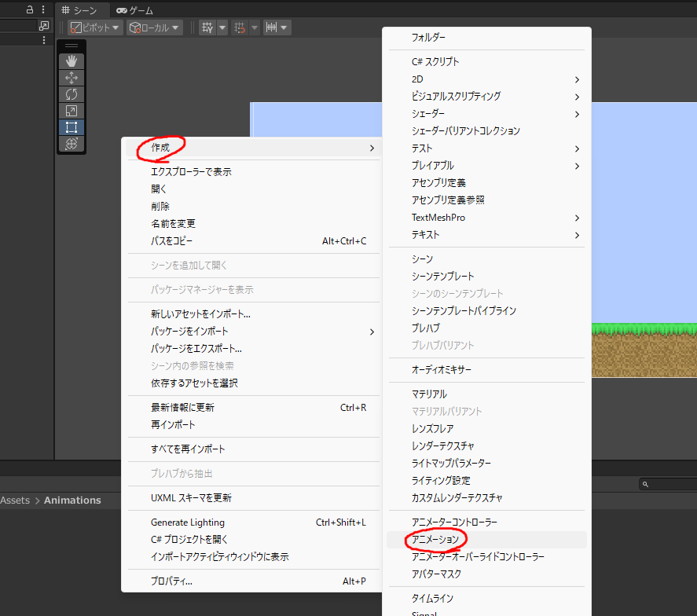Viewport: 697px width, 616px height.
Task: Choose プロパティ... in context menu
Action: [x=253, y=581]
